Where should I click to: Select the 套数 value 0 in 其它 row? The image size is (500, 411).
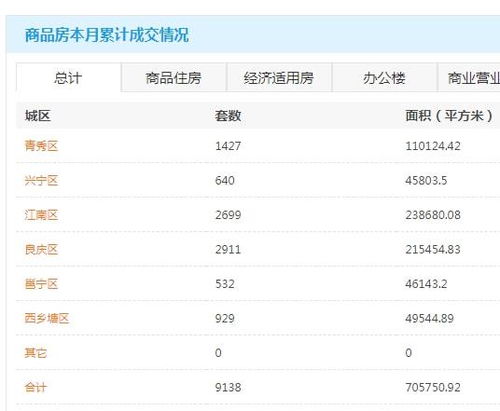click(x=218, y=353)
